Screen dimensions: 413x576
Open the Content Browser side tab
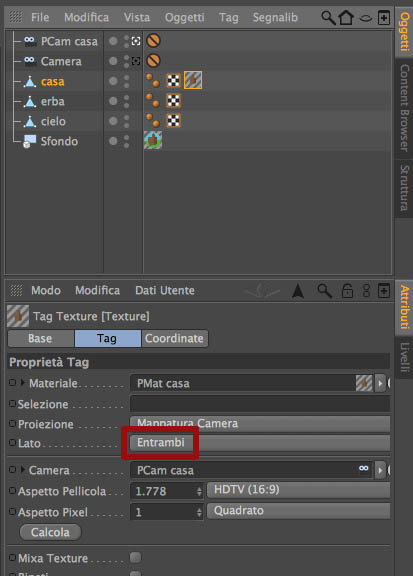pos(404,108)
